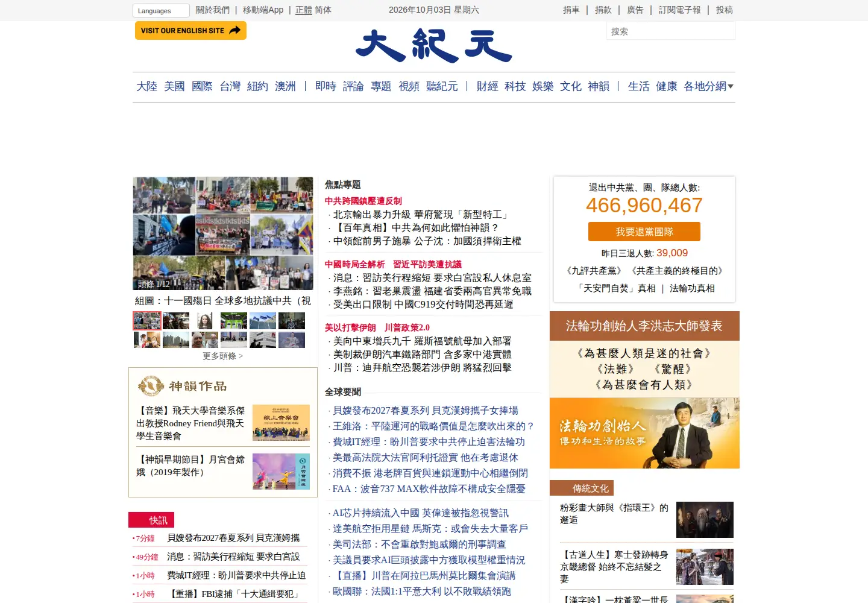Go to the 美國 news section
The height and width of the screenshot is (603, 868).
coord(174,86)
